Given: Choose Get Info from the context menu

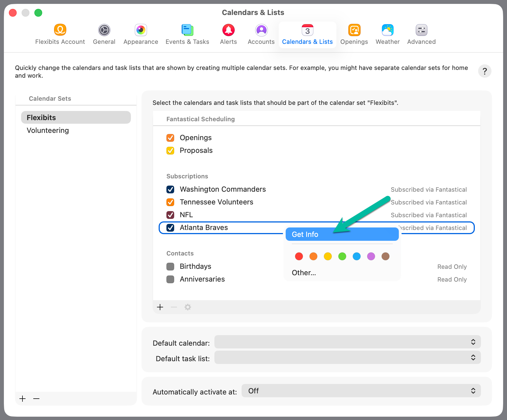Looking at the screenshot, I should coord(342,234).
